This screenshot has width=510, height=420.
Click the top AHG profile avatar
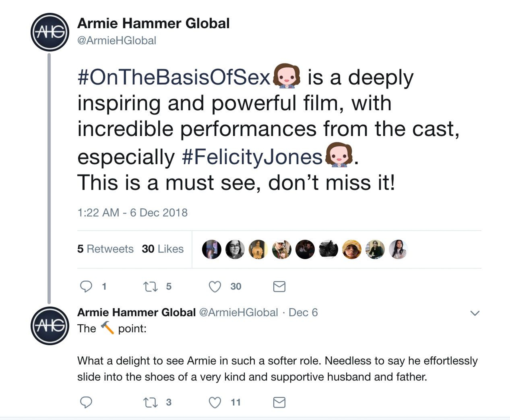coord(50,32)
